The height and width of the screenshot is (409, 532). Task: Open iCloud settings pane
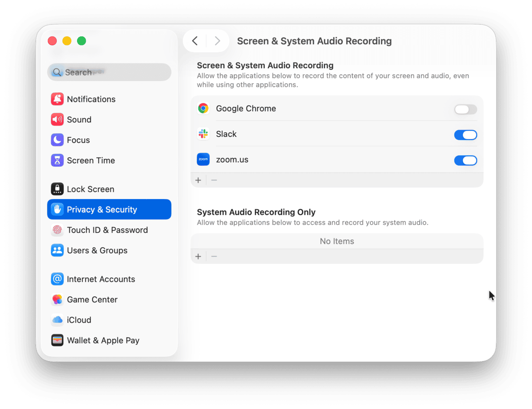click(x=79, y=320)
